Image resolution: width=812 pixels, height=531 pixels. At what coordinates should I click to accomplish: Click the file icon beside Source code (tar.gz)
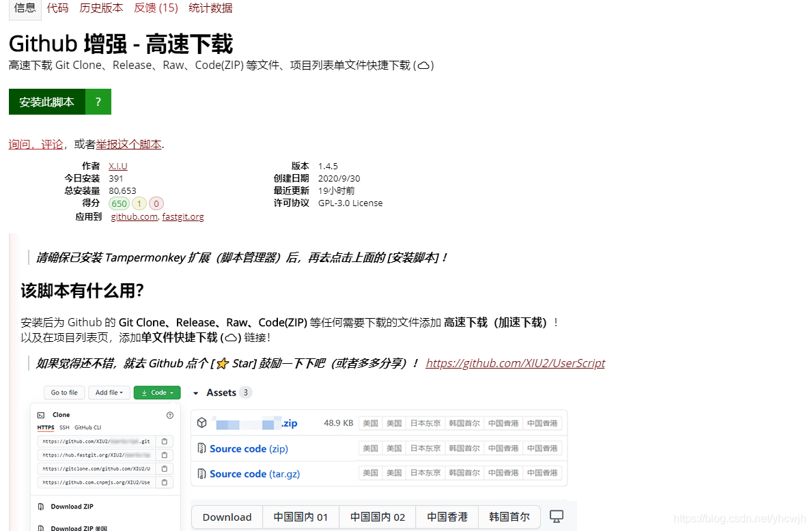tap(202, 473)
